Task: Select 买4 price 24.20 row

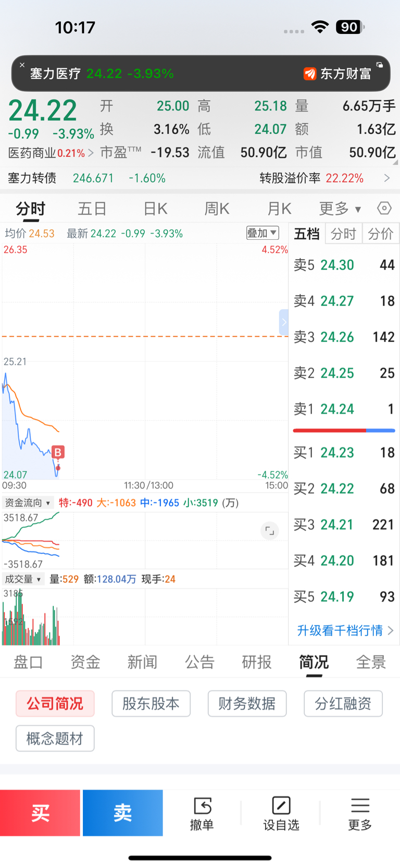Action: pos(344,560)
